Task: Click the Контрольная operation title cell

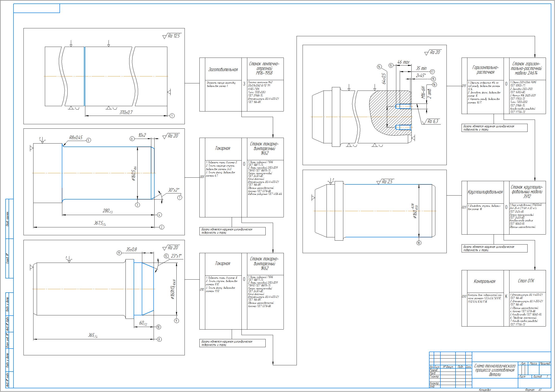Action: point(485,281)
